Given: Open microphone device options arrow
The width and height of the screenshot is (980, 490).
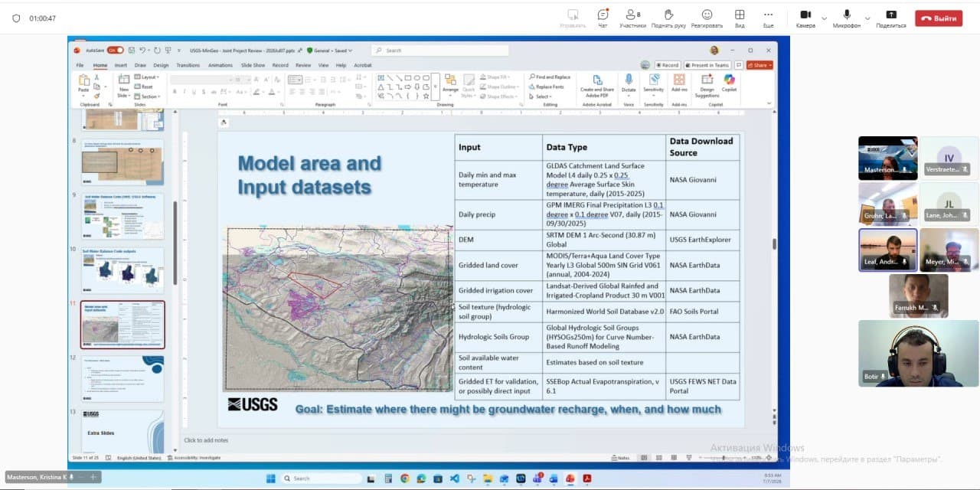Looking at the screenshot, I should [867, 18].
